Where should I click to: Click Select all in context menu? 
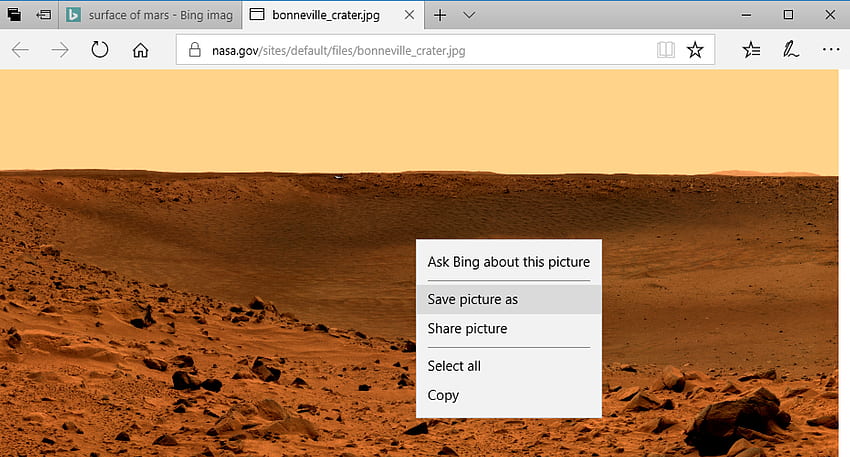tap(508, 366)
